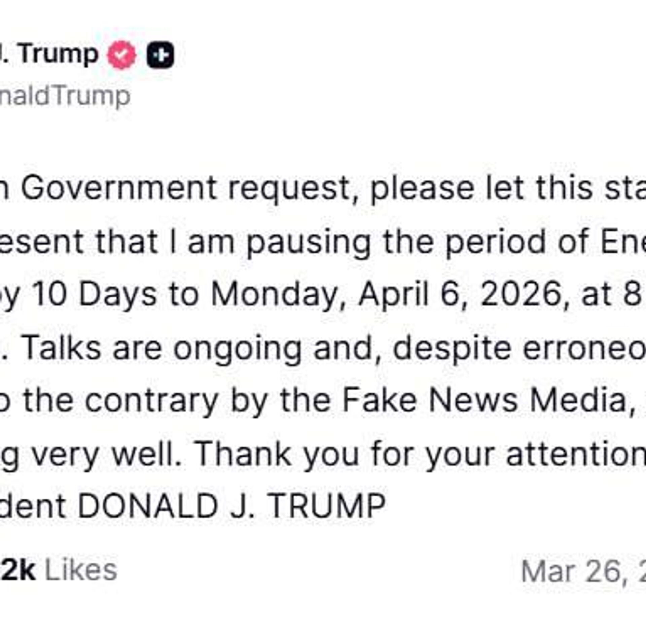Click the word "despite" in post

(x=451, y=348)
